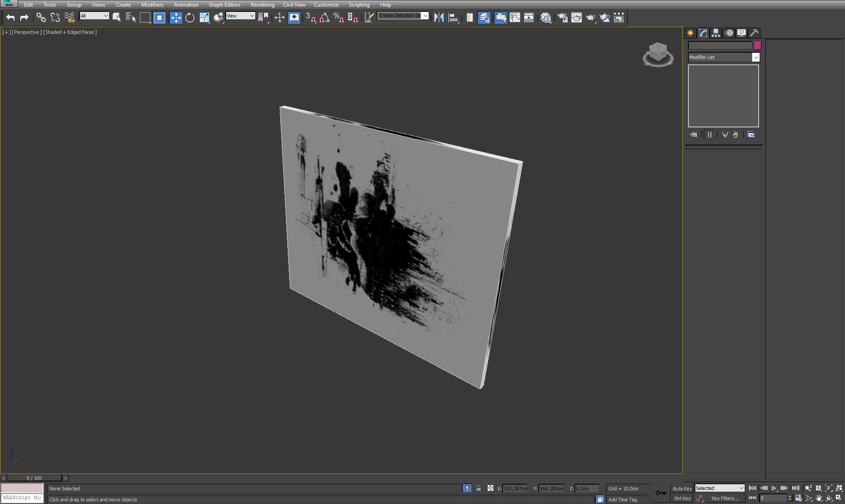This screenshot has width=845, height=504.
Task: Expand the Modifier List dropdown
Action: [755, 57]
